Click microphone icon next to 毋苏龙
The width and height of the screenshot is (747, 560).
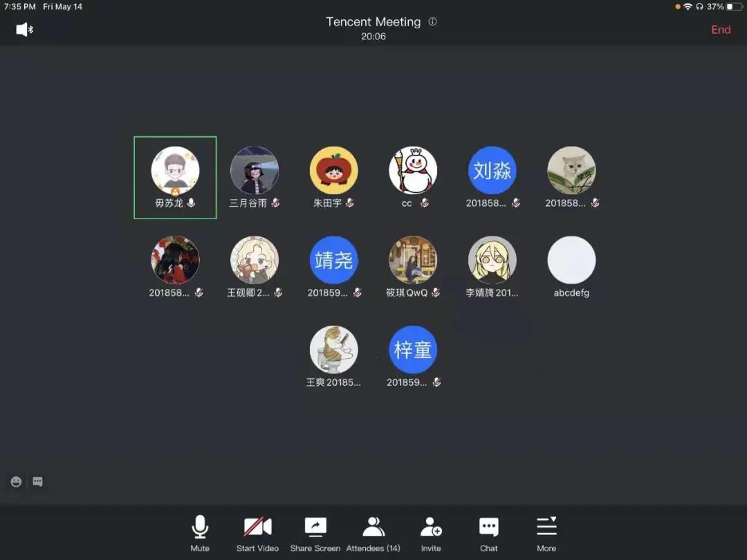point(191,203)
